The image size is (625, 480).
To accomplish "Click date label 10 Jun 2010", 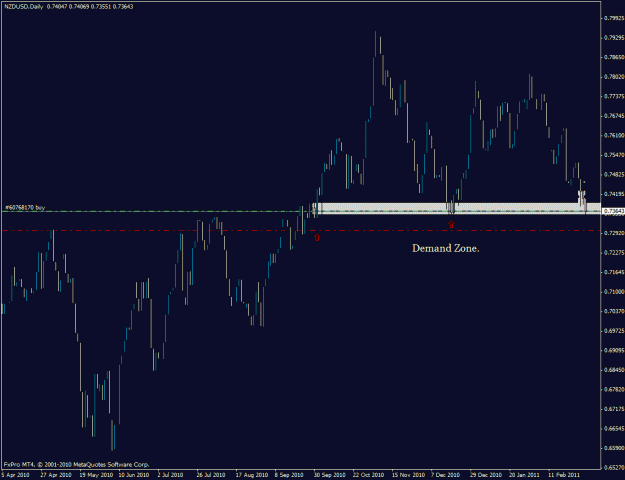I will pos(134,475).
